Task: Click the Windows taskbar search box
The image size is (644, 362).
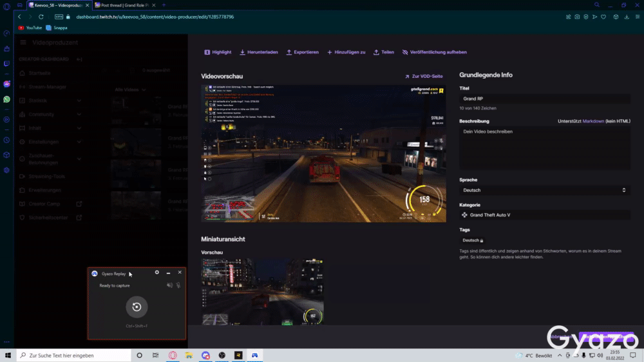Action: point(74,356)
